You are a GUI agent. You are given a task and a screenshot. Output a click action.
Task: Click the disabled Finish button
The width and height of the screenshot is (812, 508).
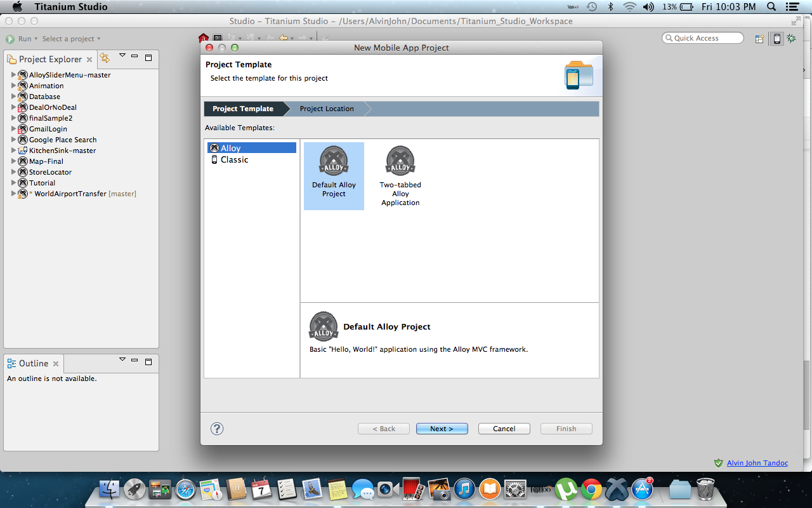[566, 429]
